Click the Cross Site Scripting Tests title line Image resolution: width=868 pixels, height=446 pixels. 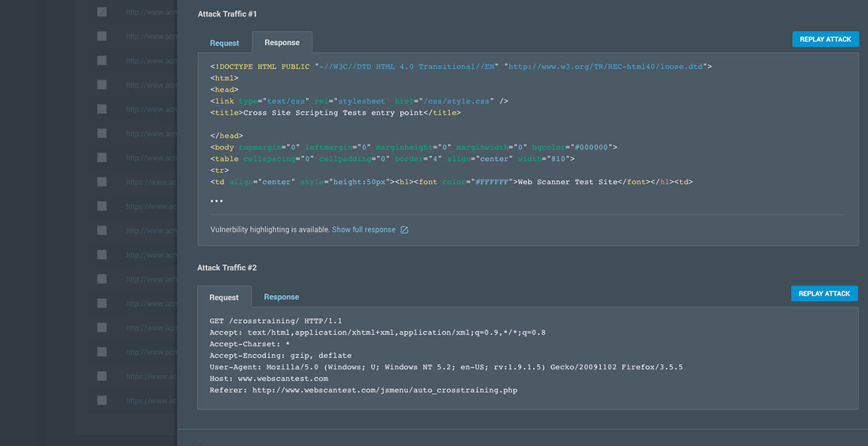(x=336, y=113)
